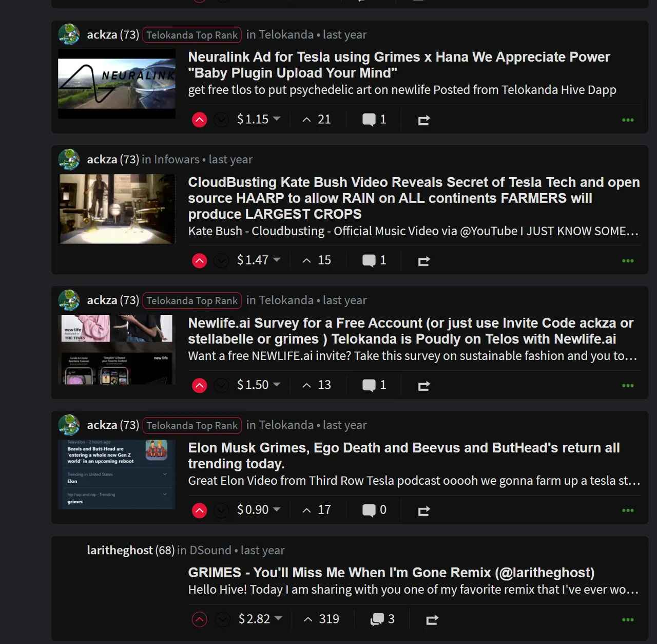Show the 319 votes on GRIMES Remix

tap(321, 619)
